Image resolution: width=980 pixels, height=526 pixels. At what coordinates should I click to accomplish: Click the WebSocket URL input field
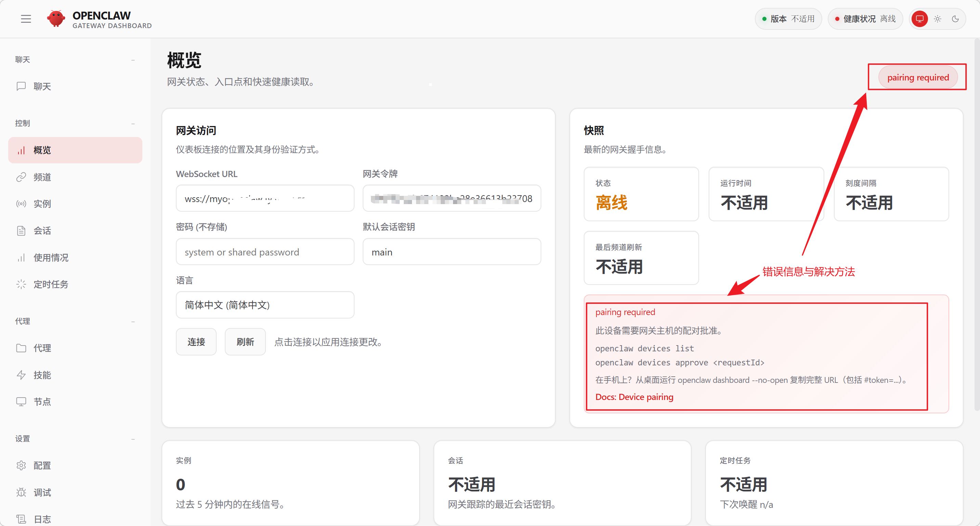point(265,198)
